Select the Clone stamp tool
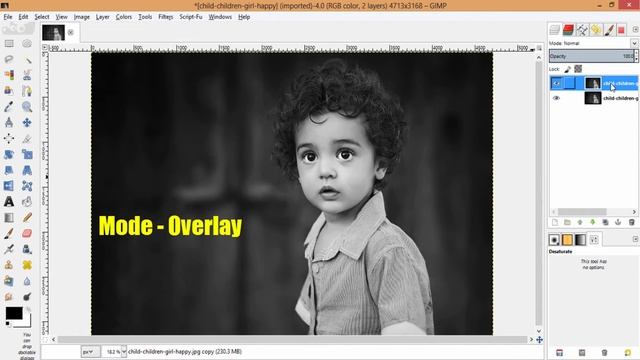 [x=9, y=265]
